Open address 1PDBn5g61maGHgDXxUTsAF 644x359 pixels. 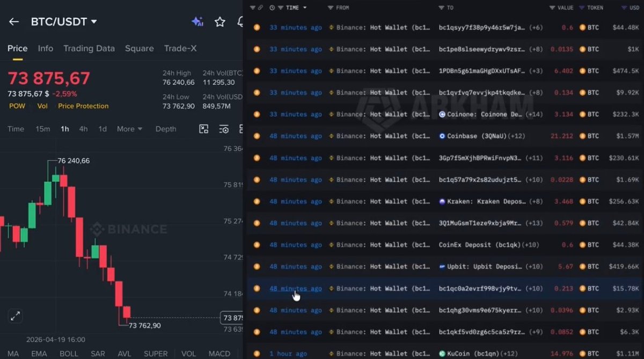(x=482, y=71)
